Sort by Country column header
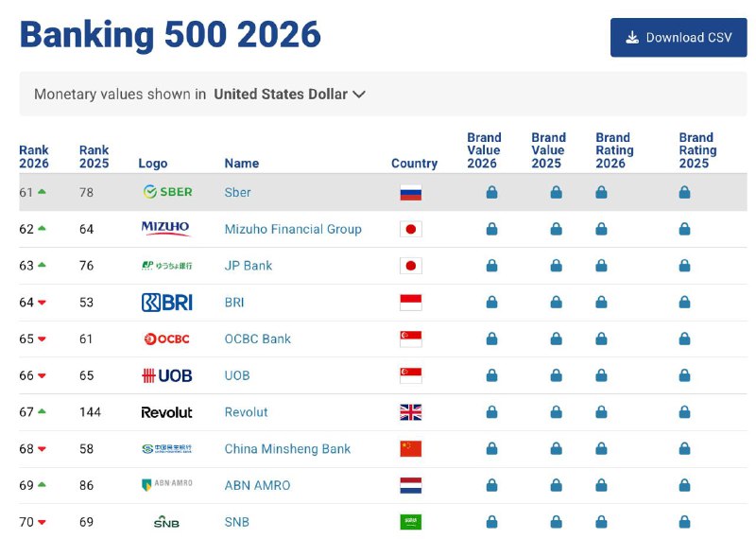756x539 pixels. click(414, 164)
